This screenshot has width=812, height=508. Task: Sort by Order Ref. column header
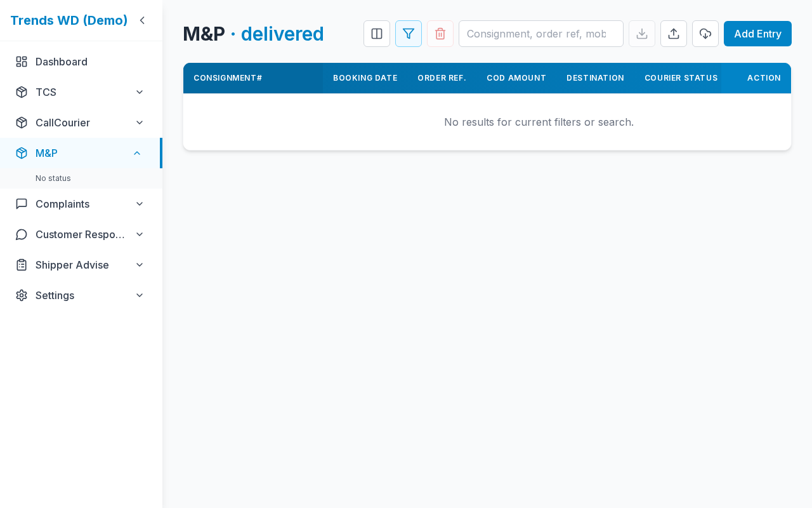tap(442, 78)
